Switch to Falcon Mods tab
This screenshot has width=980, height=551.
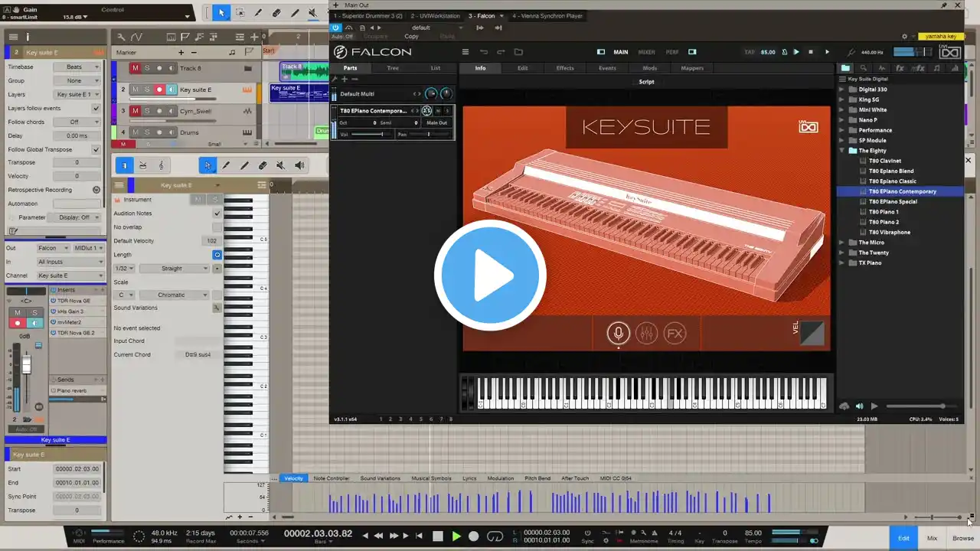(649, 68)
